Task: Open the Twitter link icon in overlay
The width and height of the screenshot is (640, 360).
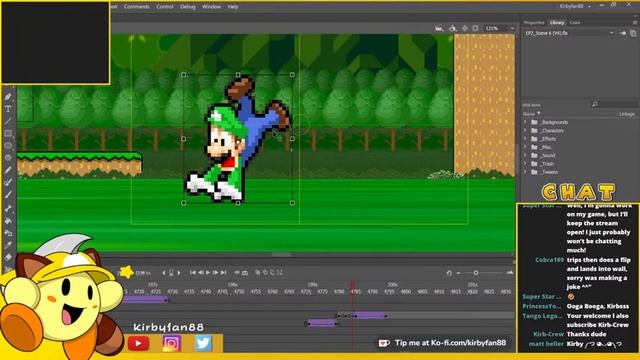Action: point(203,343)
